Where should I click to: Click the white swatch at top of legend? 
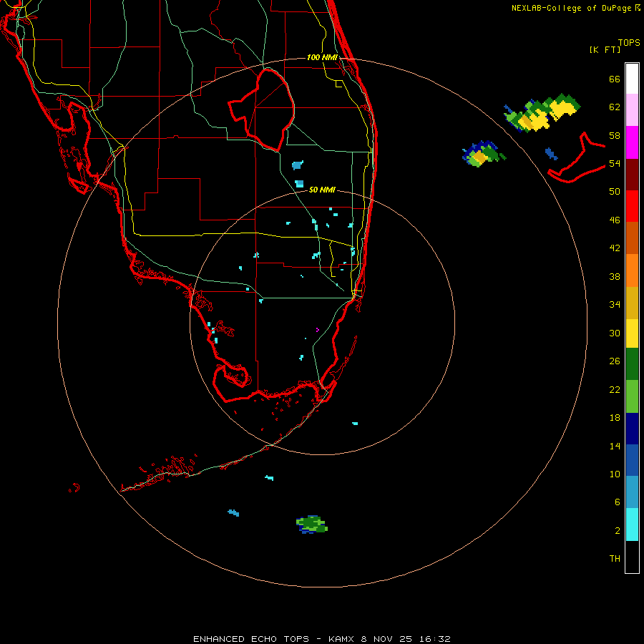click(x=632, y=79)
